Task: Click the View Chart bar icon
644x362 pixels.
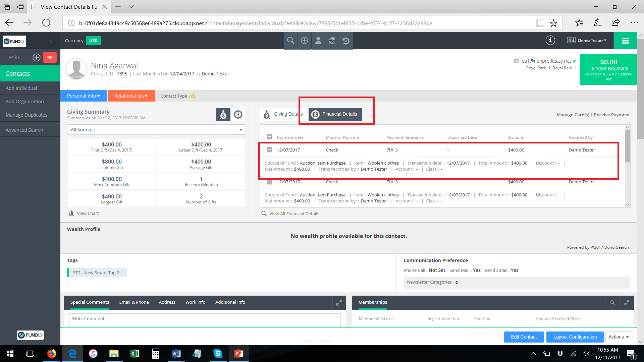Action: tap(71, 213)
